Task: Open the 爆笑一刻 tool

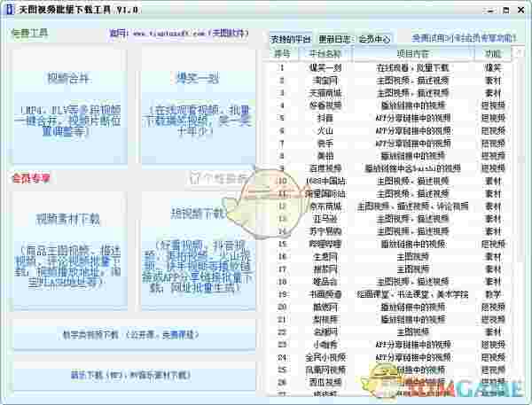Action: point(198,106)
